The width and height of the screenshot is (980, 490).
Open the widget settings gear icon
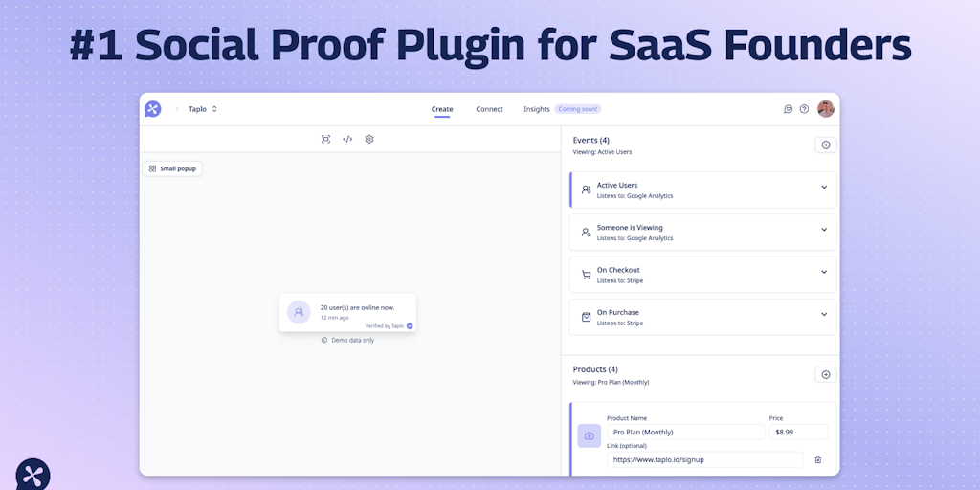[x=369, y=139]
